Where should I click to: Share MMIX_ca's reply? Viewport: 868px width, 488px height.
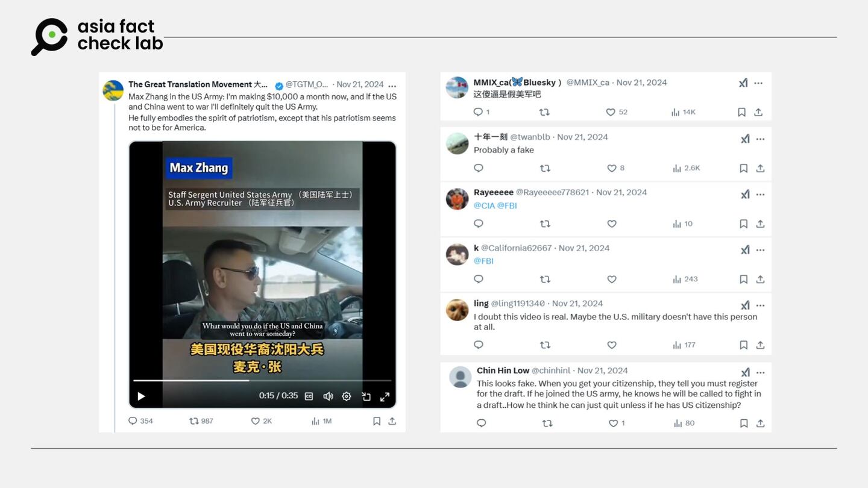click(758, 111)
